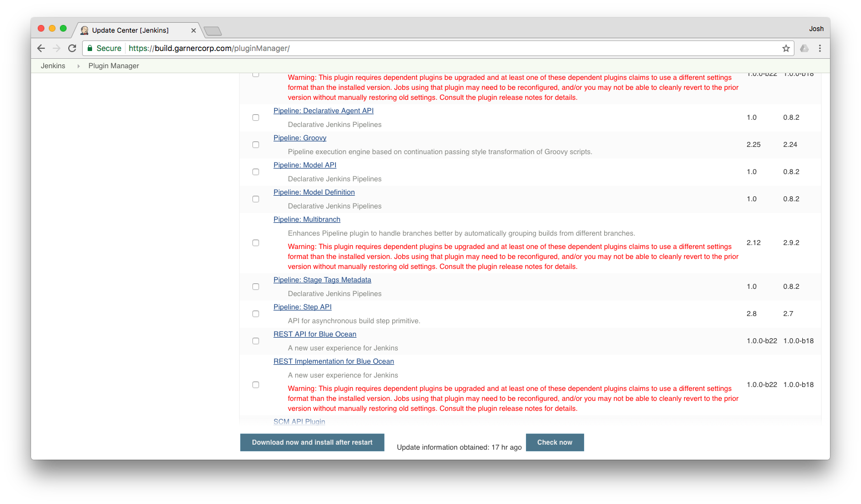Select the REST API for Blue Ocean checkbox

pos(256,341)
